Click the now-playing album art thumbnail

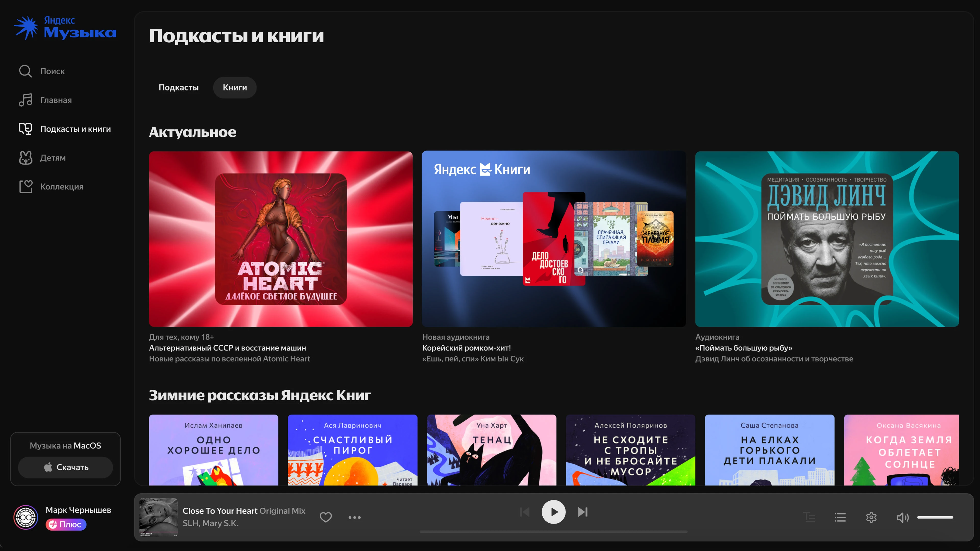pos(159,517)
